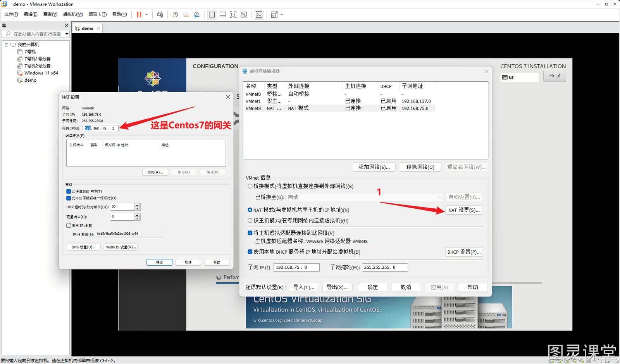The width and height of the screenshot is (620, 364).
Task: Select 7号机1号分身 in the library tree
Action: (x=37, y=59)
